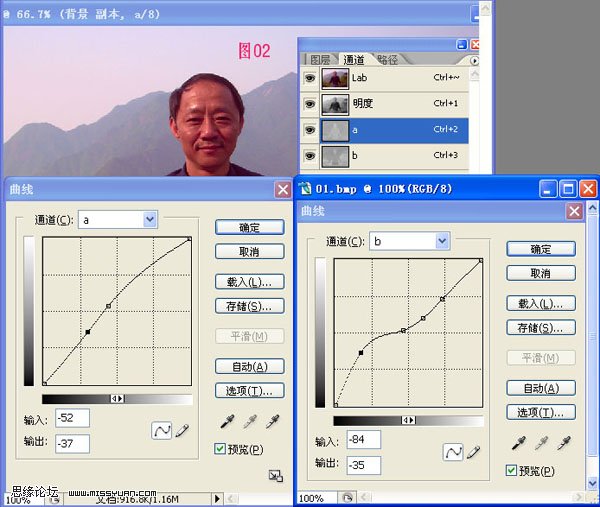This screenshot has width=600, height=507.
Task: Toggle visibility of Lab channel
Action: 310,78
